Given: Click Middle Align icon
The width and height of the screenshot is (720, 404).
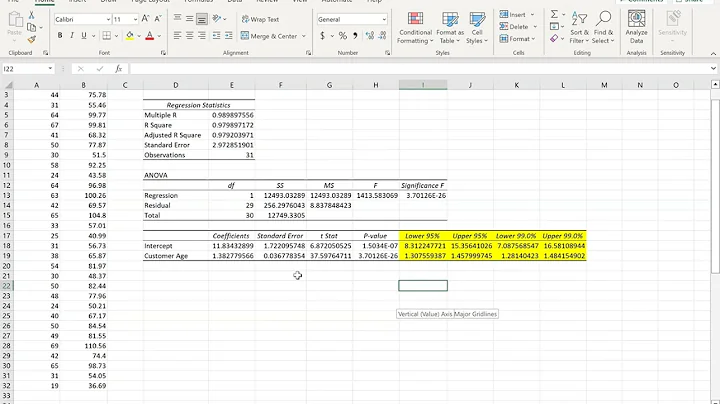Looking at the screenshot, I should [189, 18].
